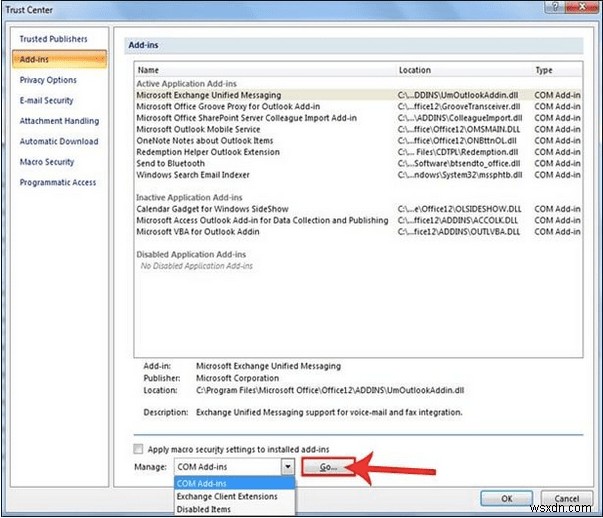Choose Exchange Client Extensions option
The width and height of the screenshot is (603, 518).
[235, 496]
